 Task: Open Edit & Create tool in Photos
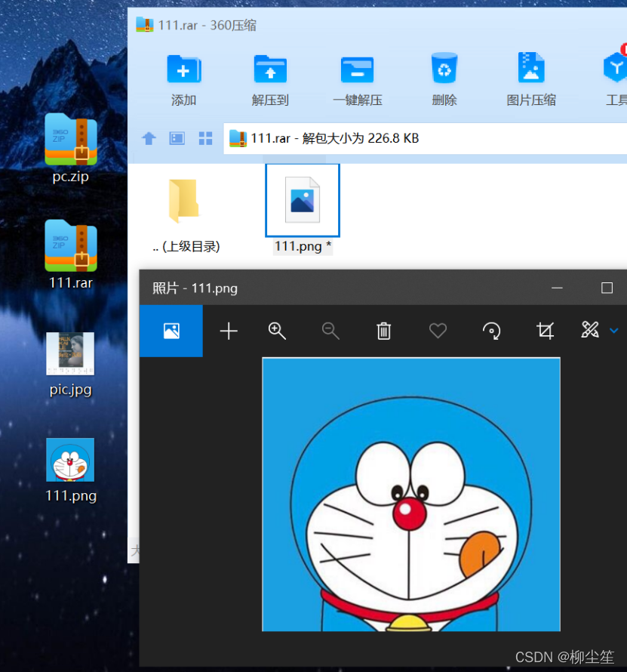(590, 329)
